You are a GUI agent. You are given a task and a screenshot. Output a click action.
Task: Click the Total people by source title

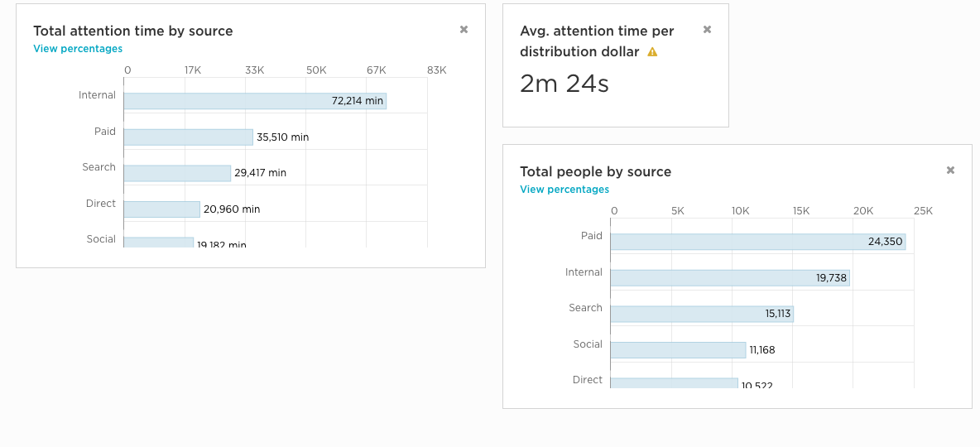(x=595, y=172)
